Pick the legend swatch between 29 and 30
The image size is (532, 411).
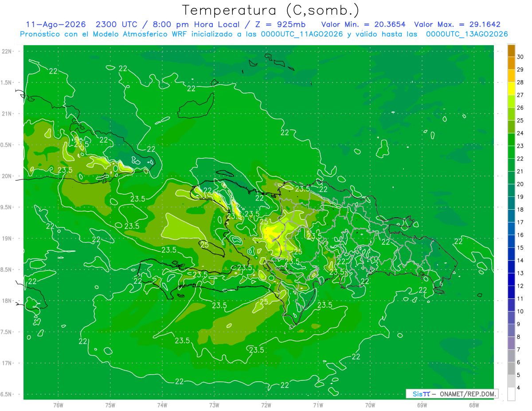pos(511,63)
